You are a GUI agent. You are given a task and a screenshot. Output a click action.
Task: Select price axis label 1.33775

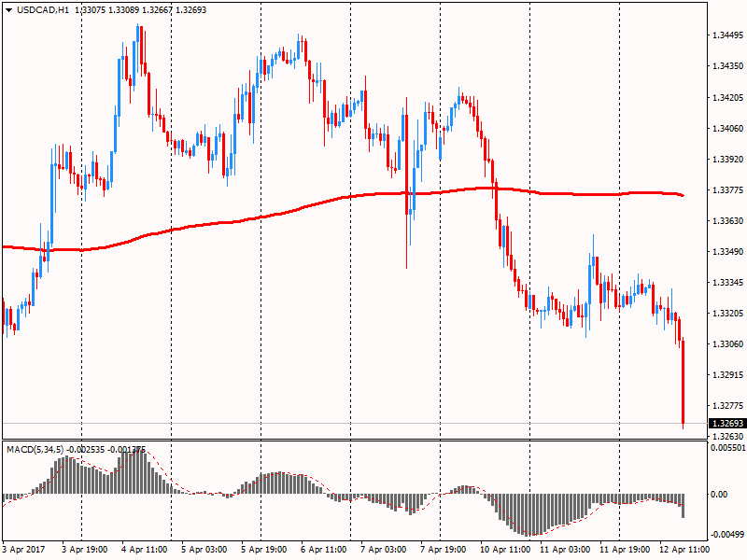click(727, 190)
